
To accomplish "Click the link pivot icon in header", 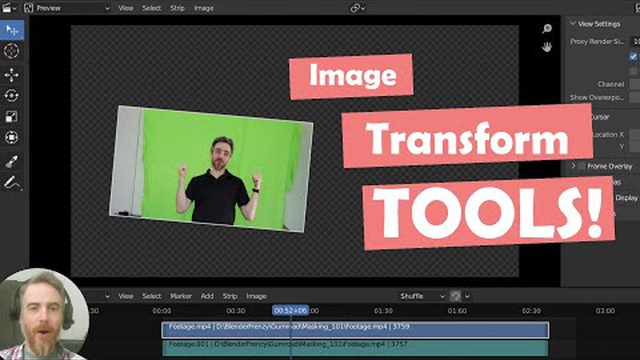I will click(x=358, y=8).
